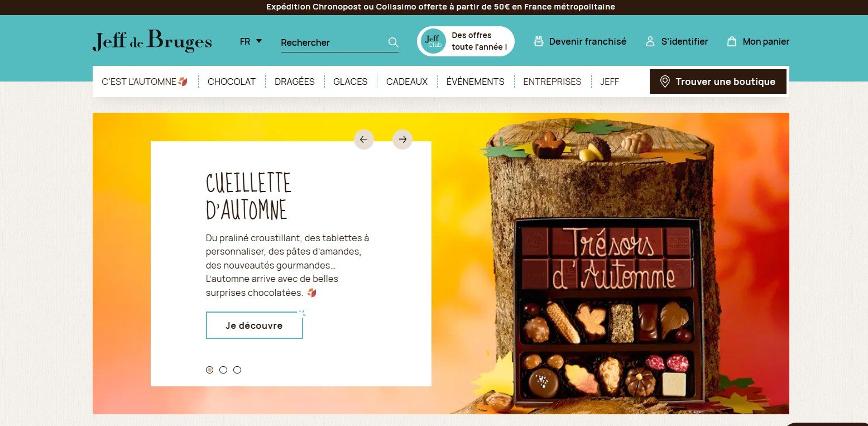
Task: Expand the CADEAUX menu
Action: click(407, 82)
